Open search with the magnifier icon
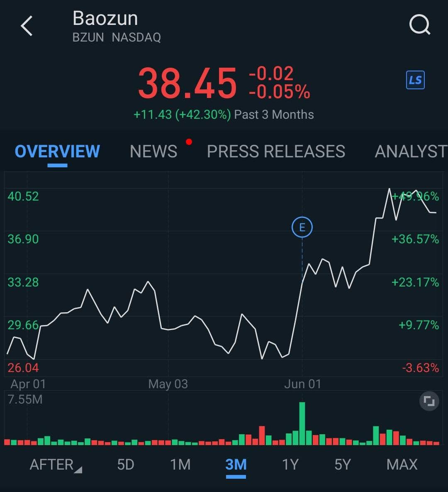The image size is (448, 492). click(x=420, y=24)
